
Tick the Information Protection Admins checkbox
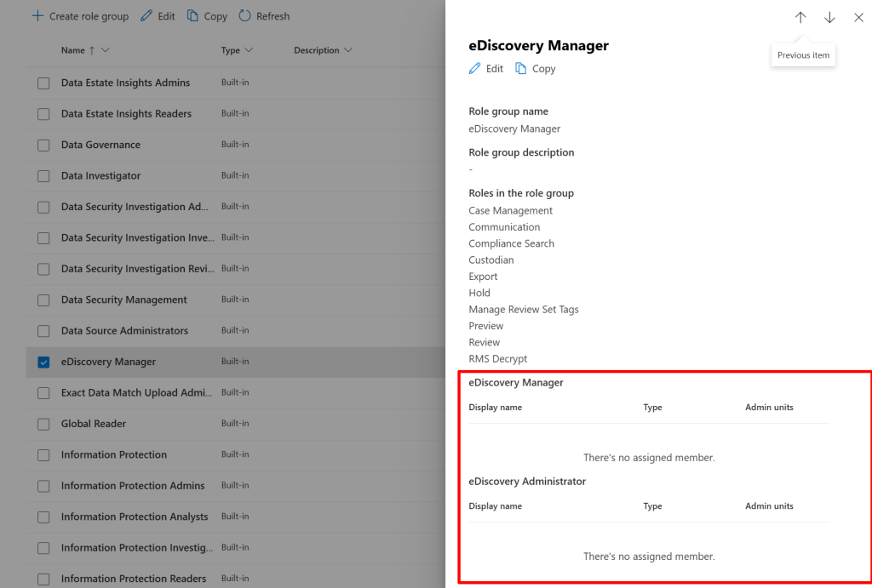pyautogui.click(x=43, y=486)
